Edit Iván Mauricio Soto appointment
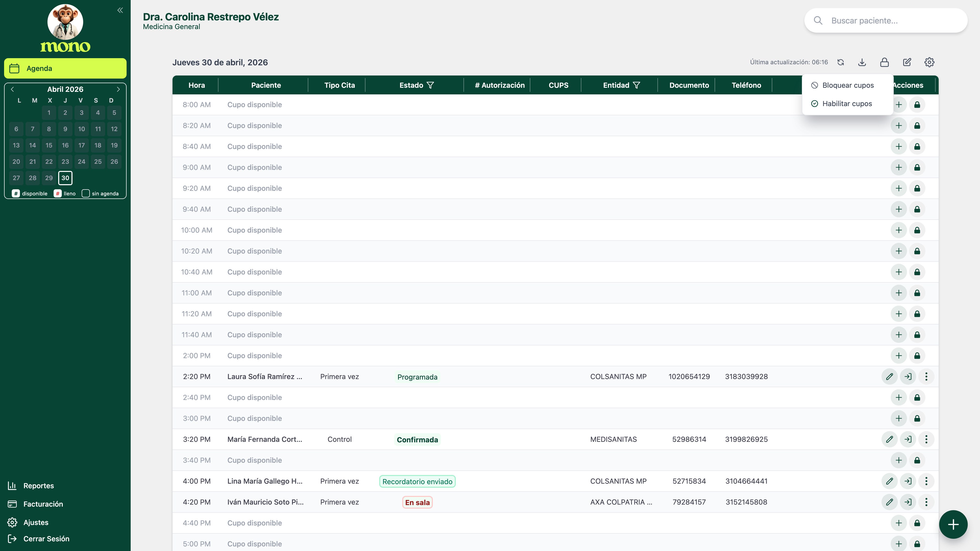 (889, 502)
